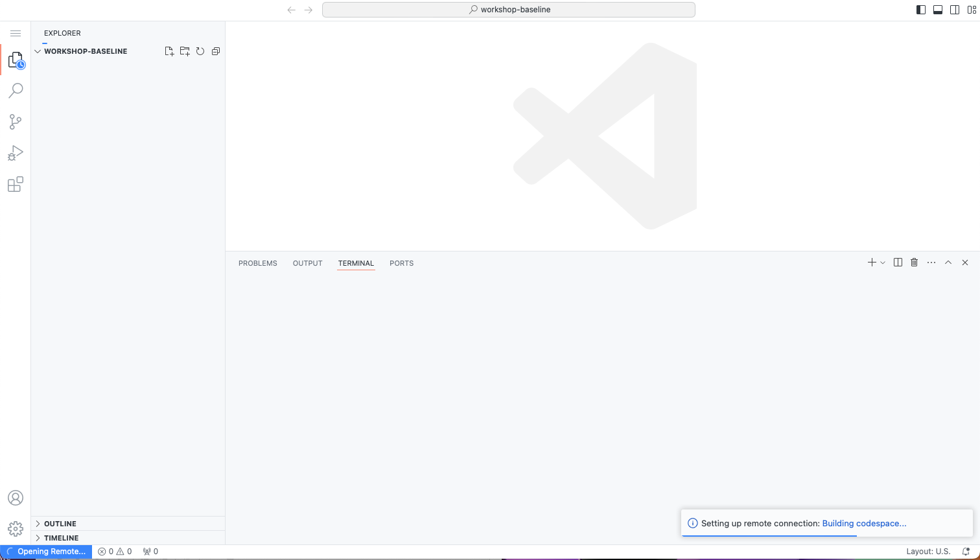The image size is (980, 560).
Task: Split the terminal panel
Action: tap(898, 262)
